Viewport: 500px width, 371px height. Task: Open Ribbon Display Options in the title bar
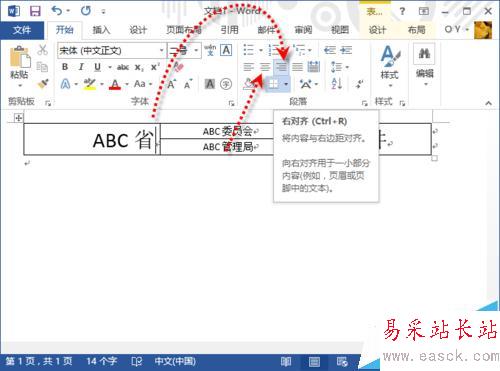[424, 11]
